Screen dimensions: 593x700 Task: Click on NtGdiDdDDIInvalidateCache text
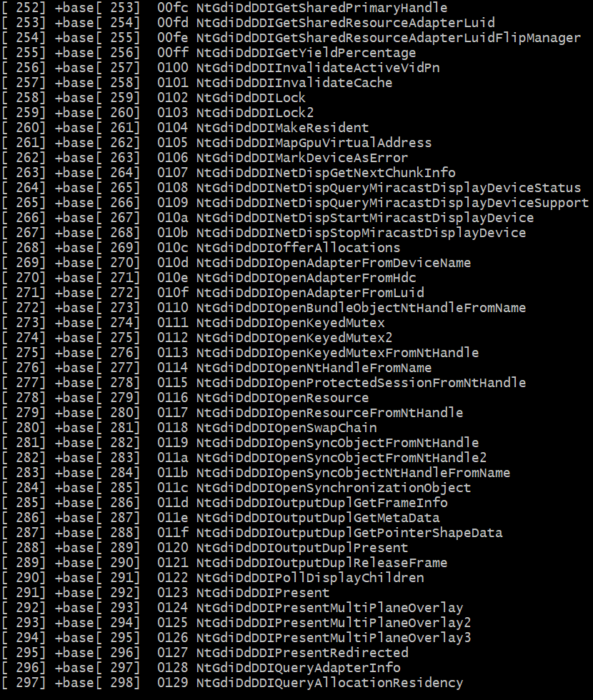point(294,83)
